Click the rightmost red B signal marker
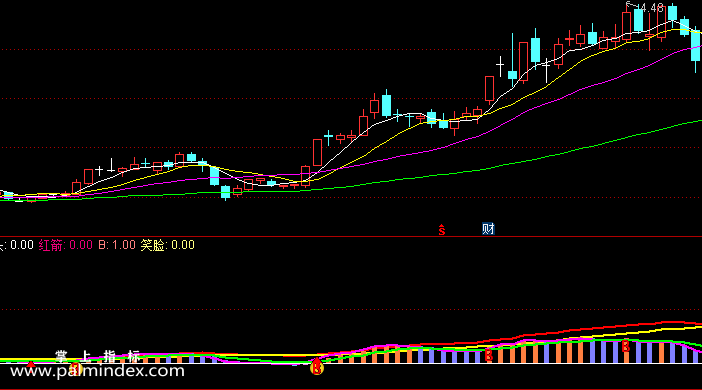 pos(626,346)
